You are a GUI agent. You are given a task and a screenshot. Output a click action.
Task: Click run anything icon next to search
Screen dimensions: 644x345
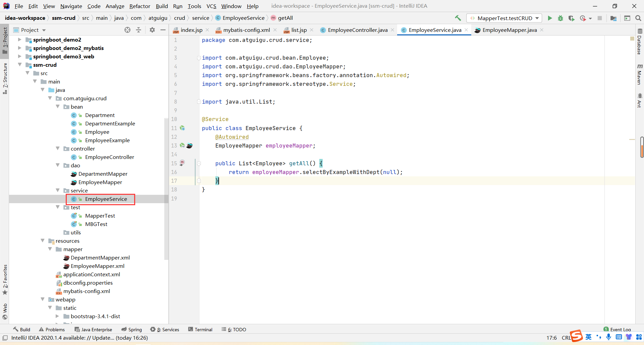627,18
